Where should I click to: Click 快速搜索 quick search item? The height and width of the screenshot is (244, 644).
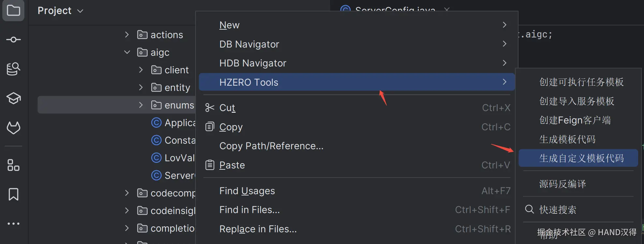[558, 210]
